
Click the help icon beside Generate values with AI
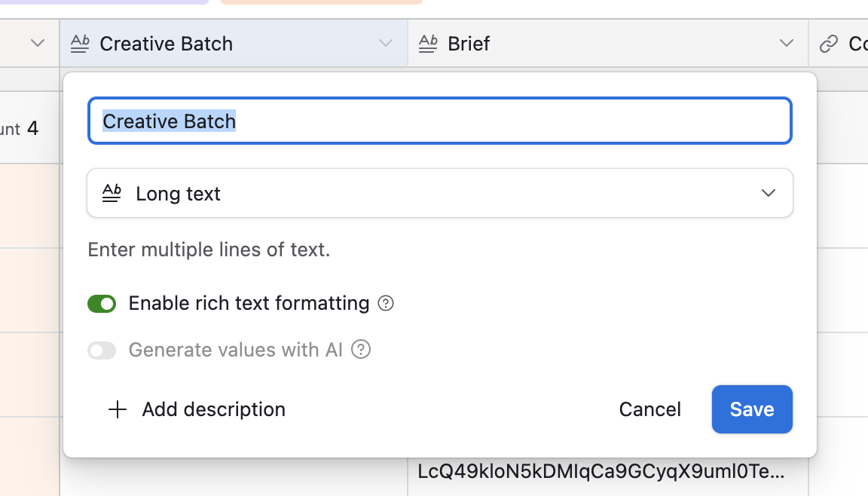[362, 350]
